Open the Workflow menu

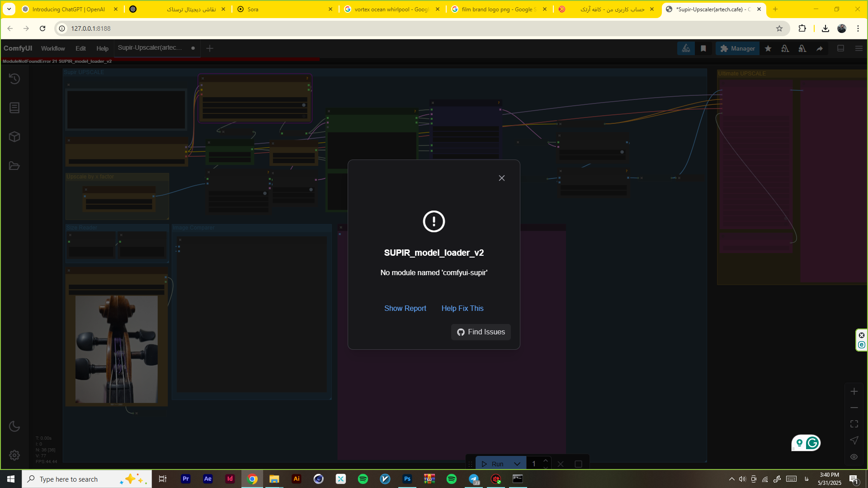(x=53, y=48)
